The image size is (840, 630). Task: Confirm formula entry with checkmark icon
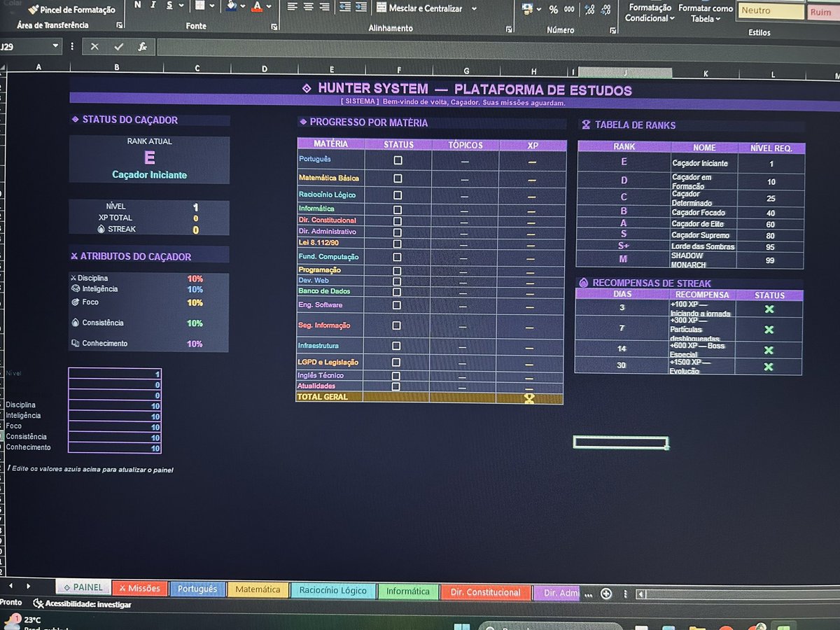click(x=118, y=47)
